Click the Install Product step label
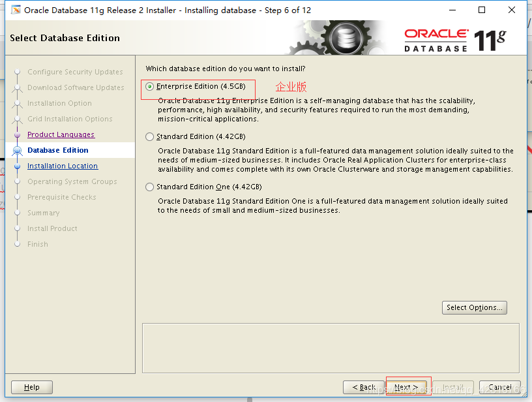This screenshot has height=402, width=532. 52,228
